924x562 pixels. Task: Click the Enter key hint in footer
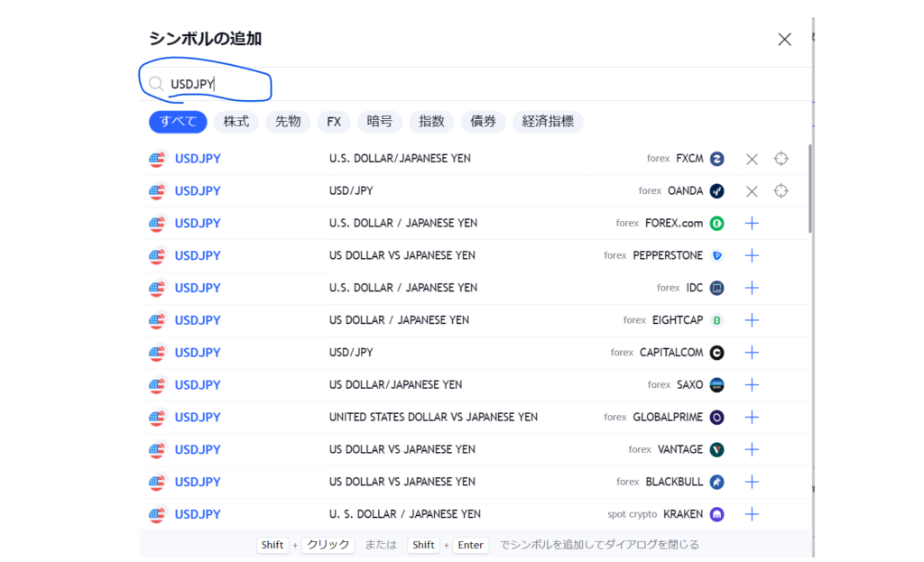(x=470, y=545)
